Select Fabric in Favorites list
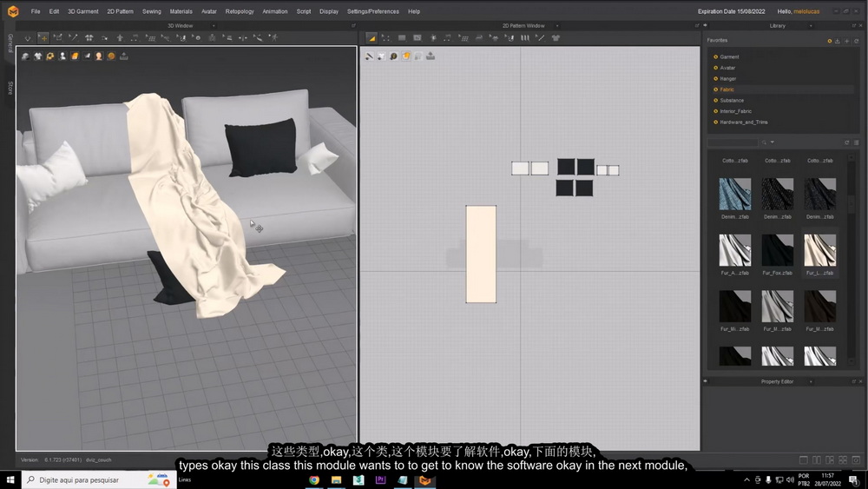The height and width of the screenshot is (489, 868). 727,89
